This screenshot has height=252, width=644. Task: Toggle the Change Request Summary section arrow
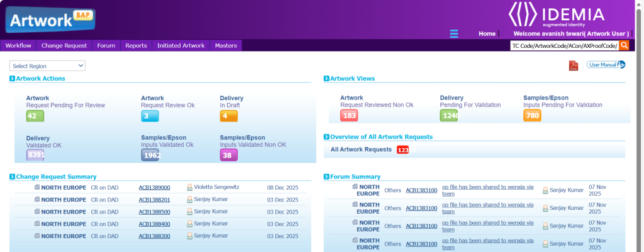[x=13, y=177]
